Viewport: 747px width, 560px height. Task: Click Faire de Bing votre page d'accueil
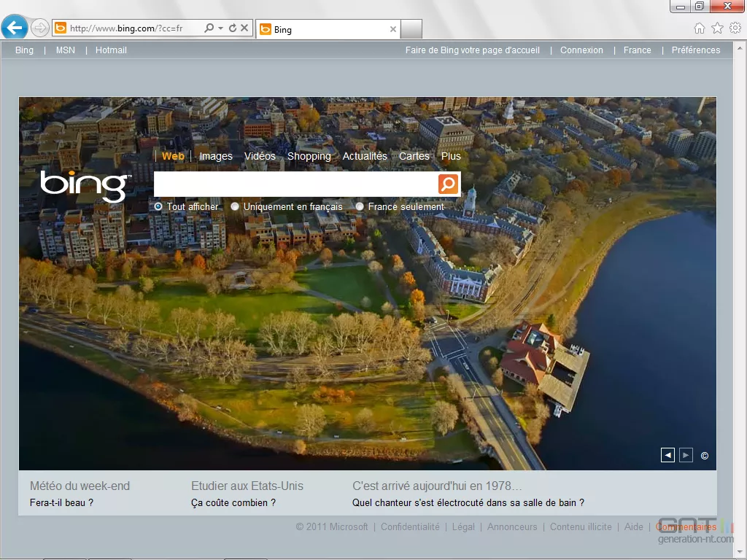tap(473, 50)
